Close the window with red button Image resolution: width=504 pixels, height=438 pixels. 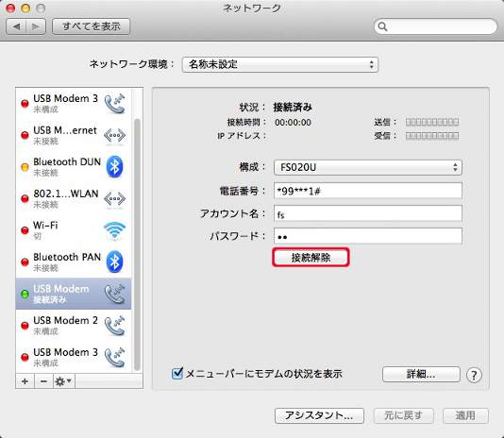coord(10,8)
